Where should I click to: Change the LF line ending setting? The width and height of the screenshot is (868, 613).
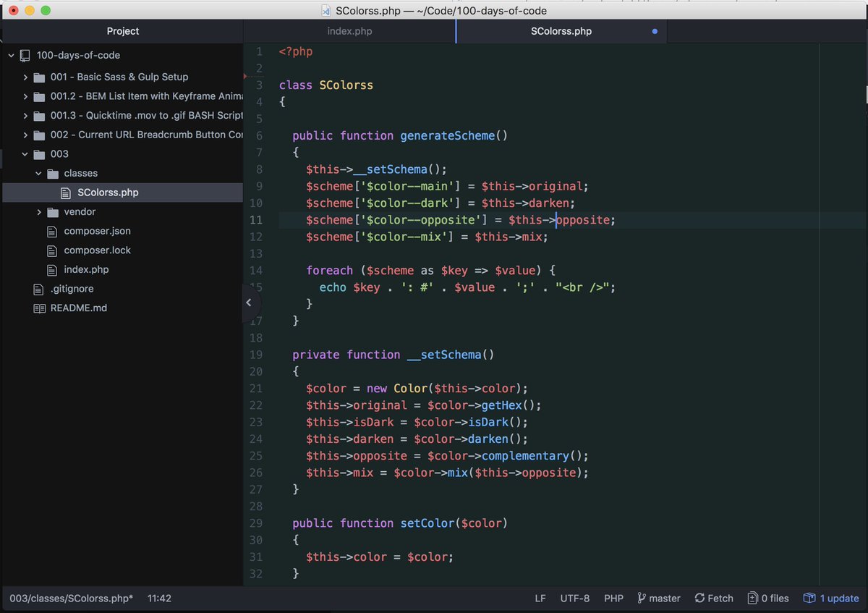[540, 599]
